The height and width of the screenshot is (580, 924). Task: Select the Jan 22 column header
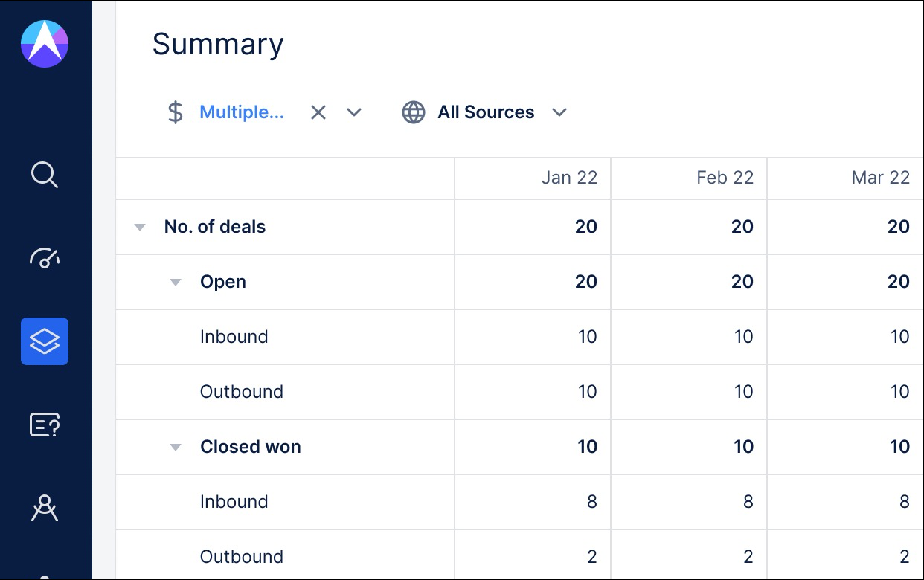tap(569, 178)
